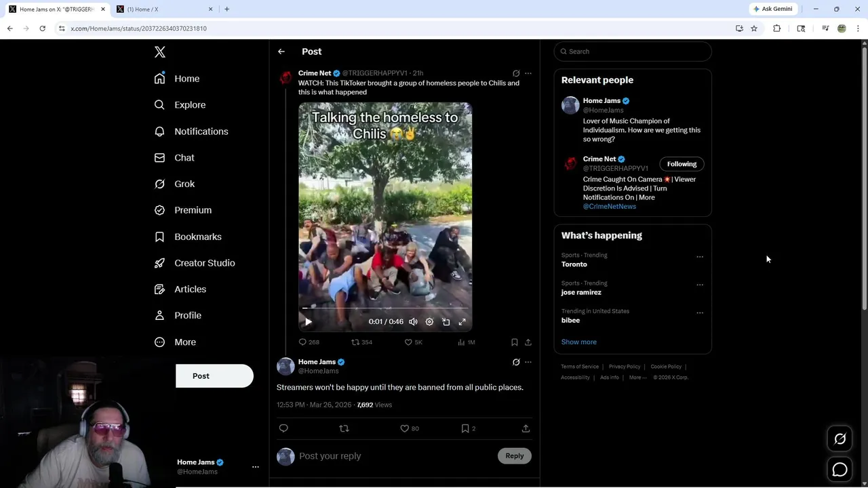
Task: Open options for bibee trend
Action: [700, 312]
